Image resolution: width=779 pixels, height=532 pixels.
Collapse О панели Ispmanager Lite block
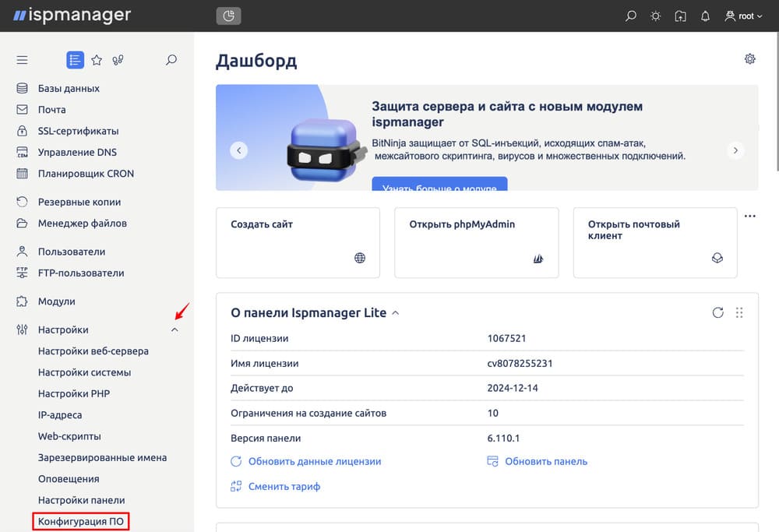[396, 313]
